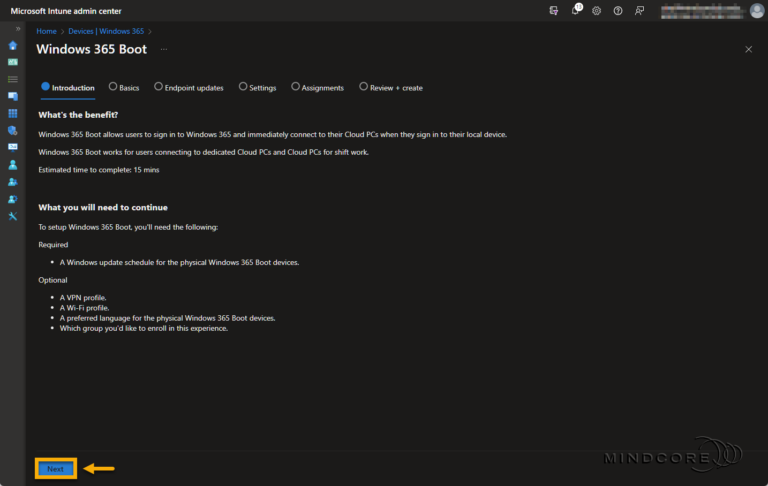Open the Users icon in sidebar
Screen dimensions: 768x486
13,164
